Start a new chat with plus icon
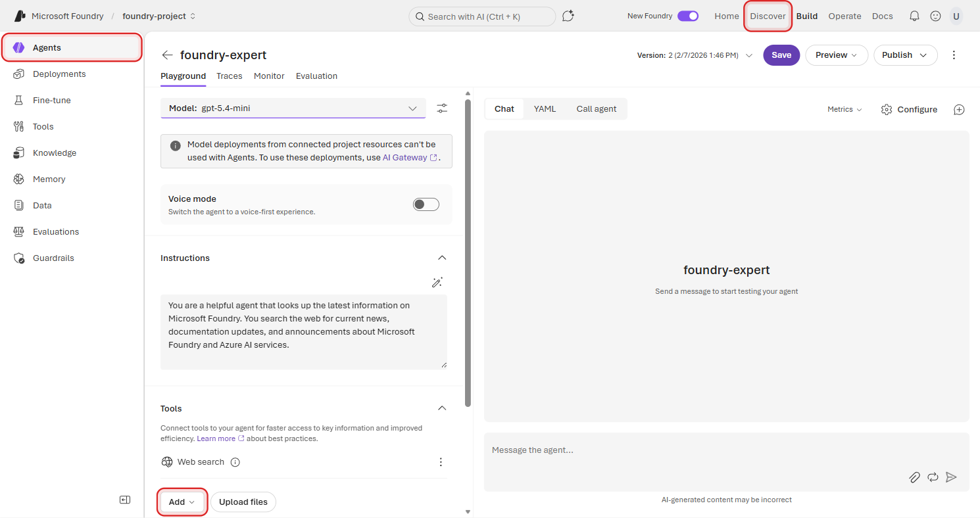The height and width of the screenshot is (518, 980). point(959,110)
